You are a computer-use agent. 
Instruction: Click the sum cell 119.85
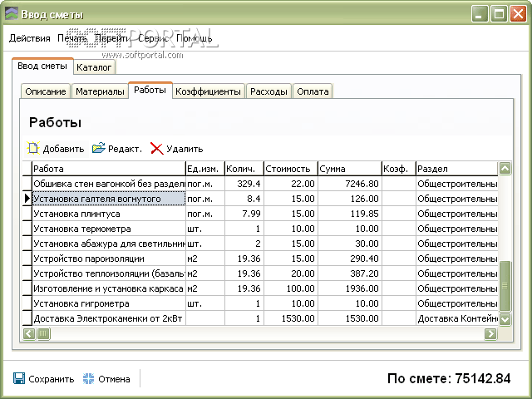[x=350, y=214]
